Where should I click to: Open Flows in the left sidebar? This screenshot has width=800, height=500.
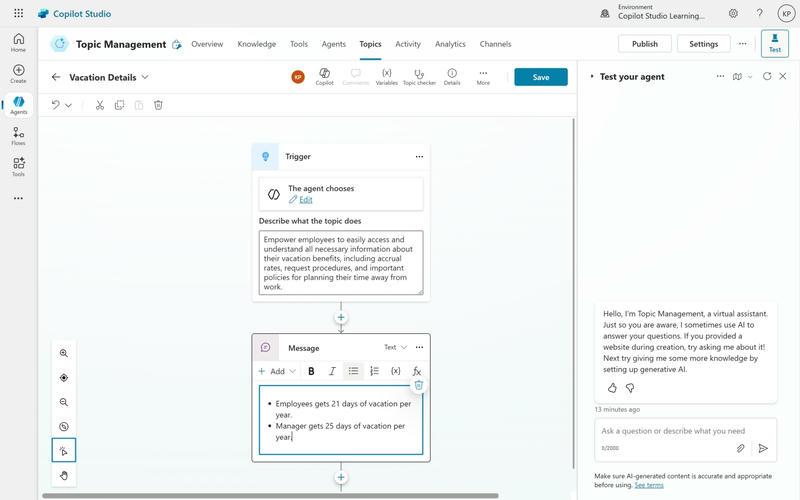(x=18, y=136)
